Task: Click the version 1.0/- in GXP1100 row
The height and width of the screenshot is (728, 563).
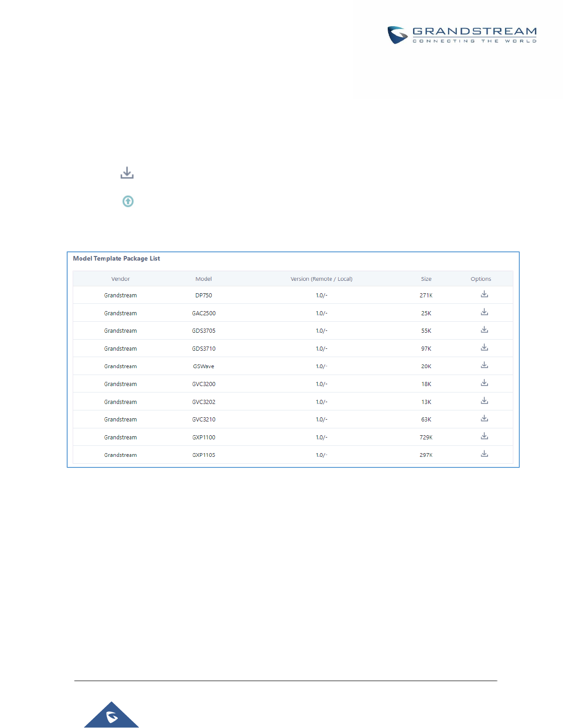Action: [322, 438]
